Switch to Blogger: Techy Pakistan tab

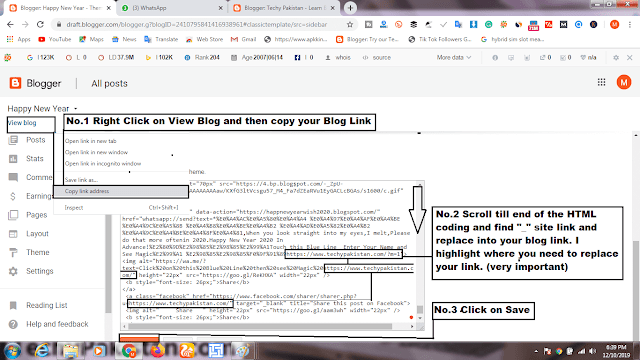(284, 8)
